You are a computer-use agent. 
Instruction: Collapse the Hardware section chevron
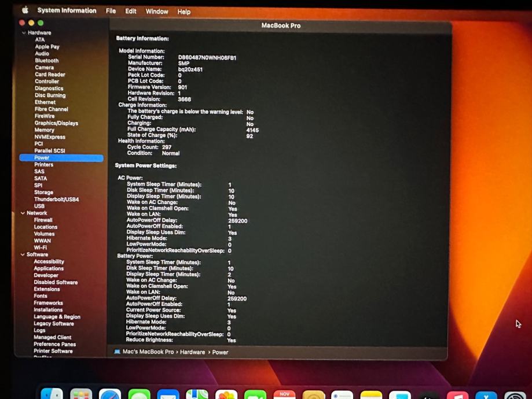pyautogui.click(x=24, y=33)
